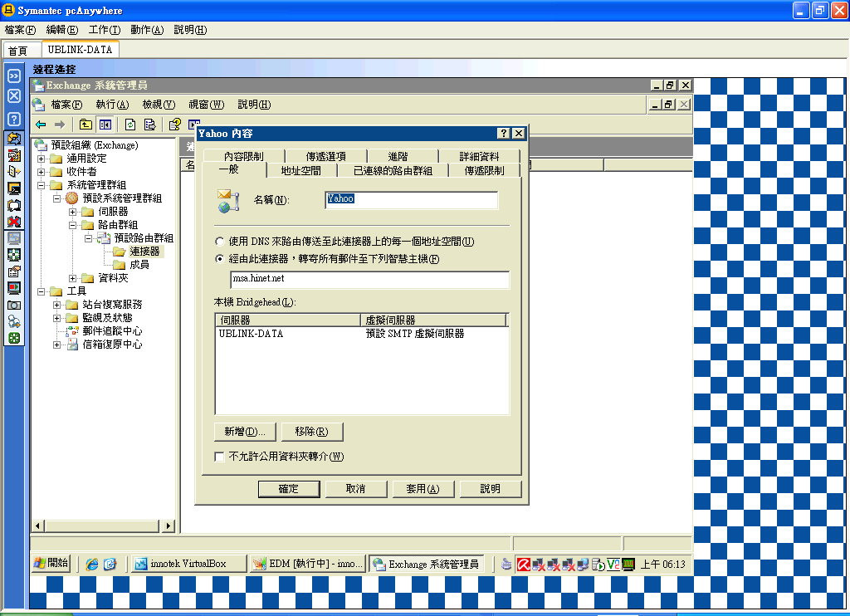Click the red Avira umbrella tray icon

pyautogui.click(x=523, y=565)
